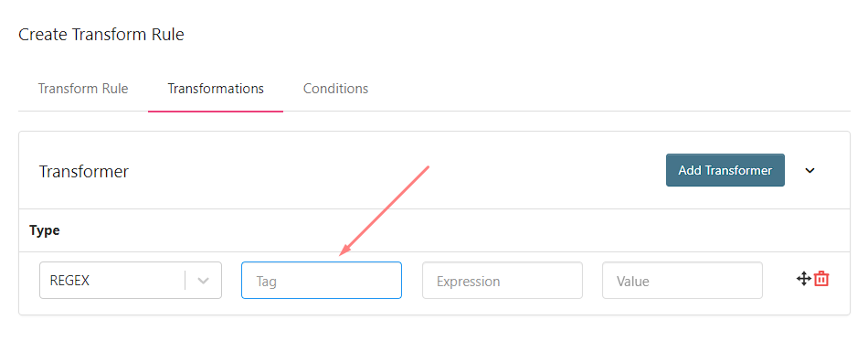Open the Conditions tab
The image size is (868, 352).
click(335, 89)
